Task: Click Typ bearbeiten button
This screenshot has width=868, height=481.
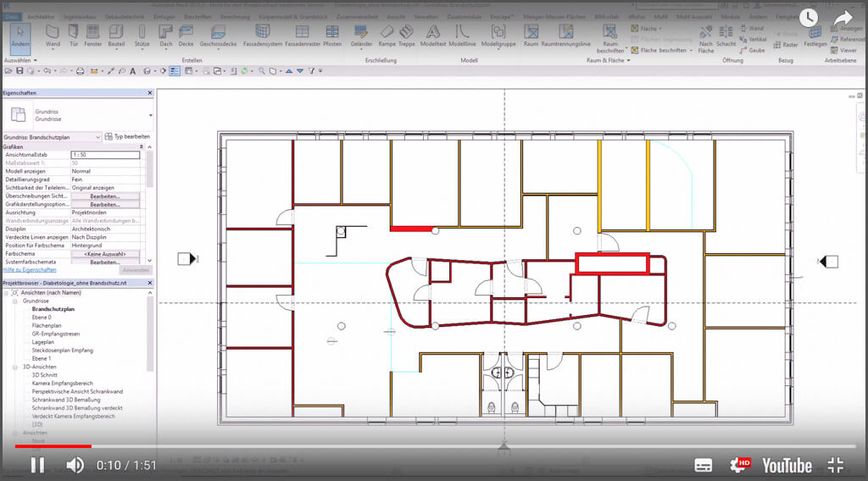Action: [127, 136]
